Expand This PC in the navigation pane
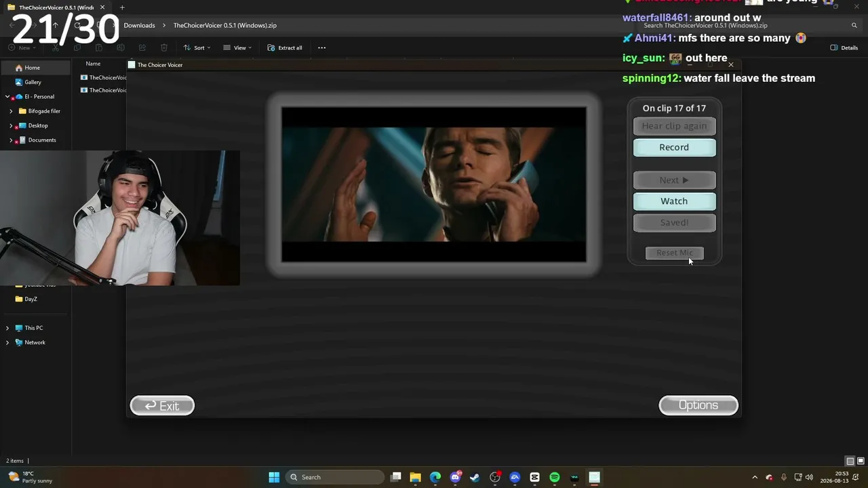Image resolution: width=868 pixels, height=488 pixels. point(7,328)
